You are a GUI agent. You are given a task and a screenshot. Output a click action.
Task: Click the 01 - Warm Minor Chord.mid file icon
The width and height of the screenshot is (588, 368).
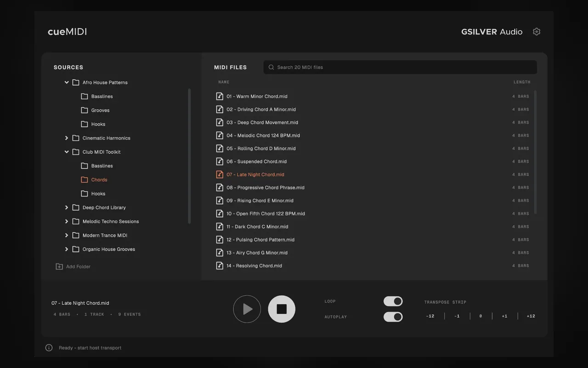[x=220, y=96]
